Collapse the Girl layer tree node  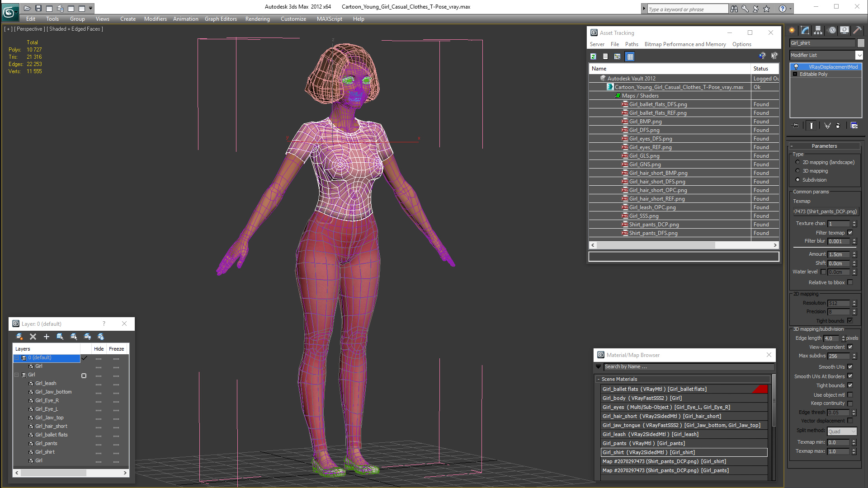point(17,375)
